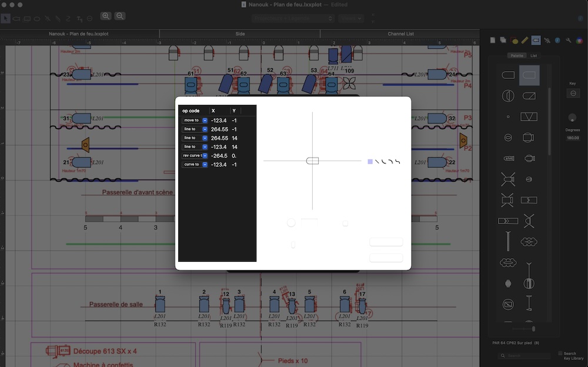Choose the box with diagonal palette symbol

point(508,304)
